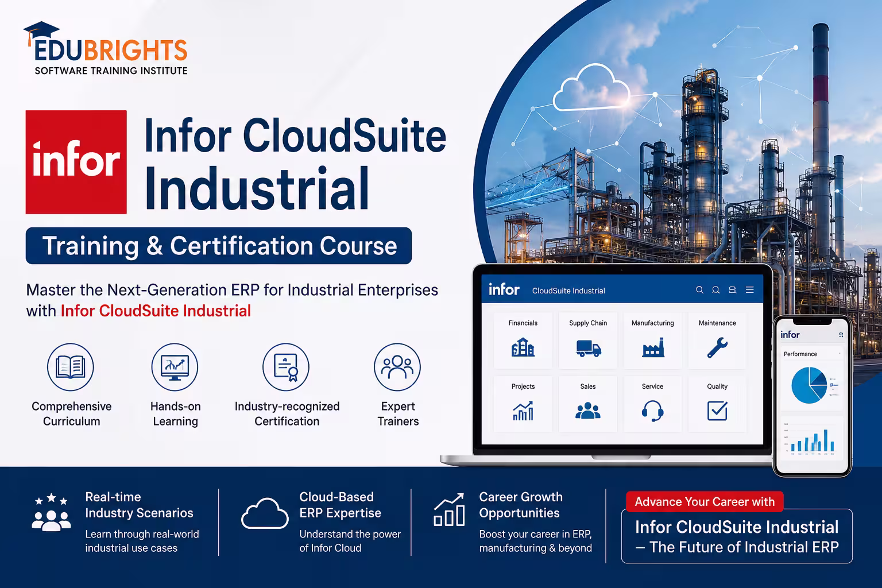
Task: Click the Software Training Institute tagline
Action: pyautogui.click(x=111, y=71)
